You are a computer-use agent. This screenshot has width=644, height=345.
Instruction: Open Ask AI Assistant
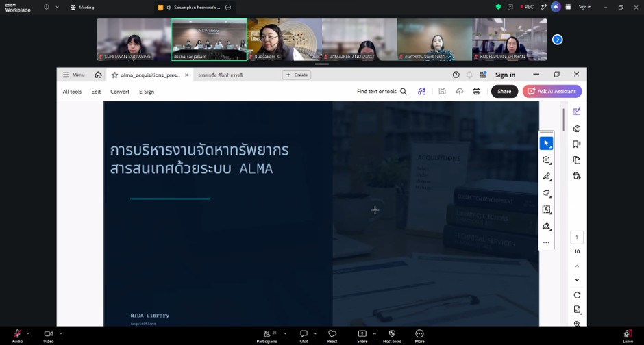click(x=552, y=91)
